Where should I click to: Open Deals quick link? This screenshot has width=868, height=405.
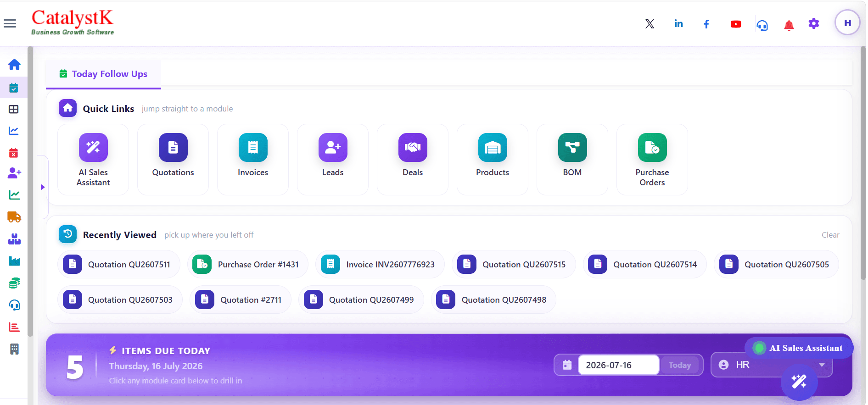coord(413,160)
